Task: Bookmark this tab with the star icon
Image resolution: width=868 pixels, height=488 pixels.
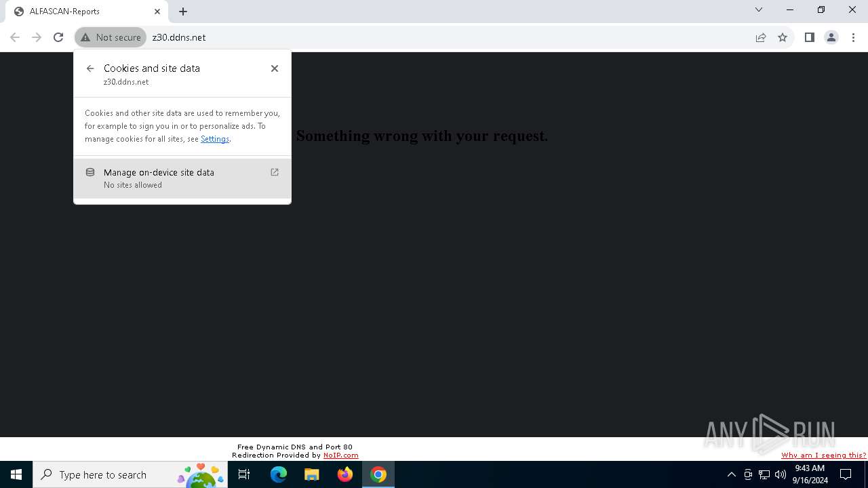Action: tap(783, 37)
